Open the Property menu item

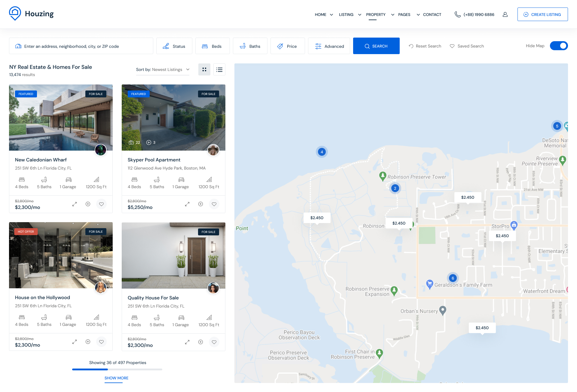click(x=376, y=14)
